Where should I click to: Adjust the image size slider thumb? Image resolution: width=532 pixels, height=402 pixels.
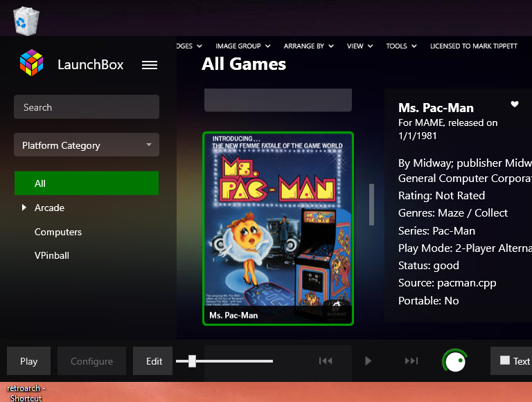192,361
